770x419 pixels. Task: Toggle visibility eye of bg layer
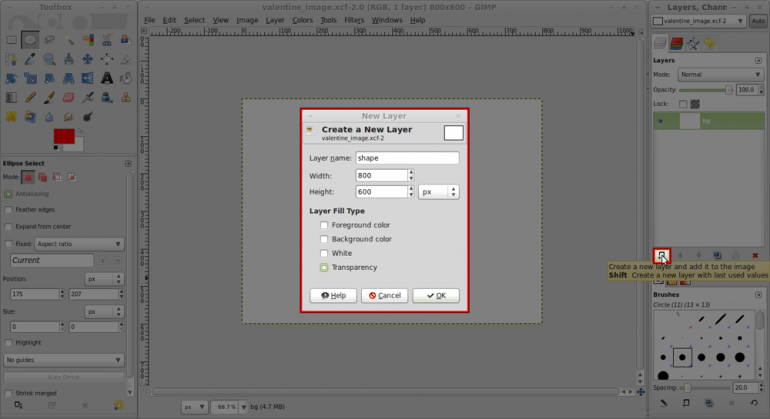(x=660, y=121)
